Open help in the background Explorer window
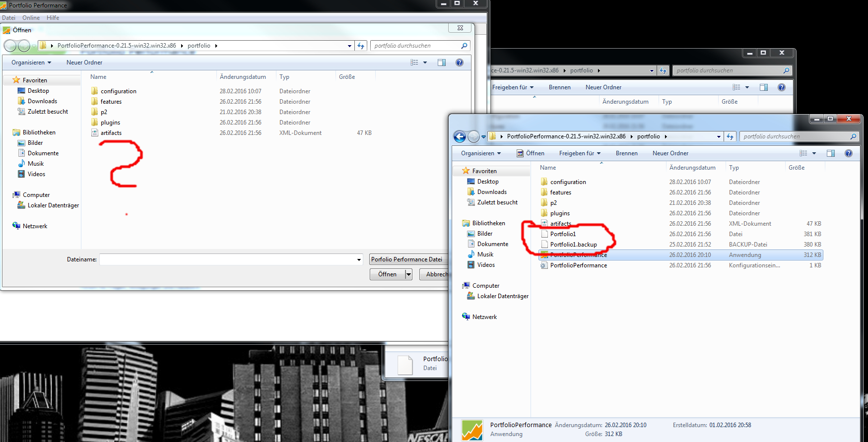868x442 pixels. tap(782, 87)
